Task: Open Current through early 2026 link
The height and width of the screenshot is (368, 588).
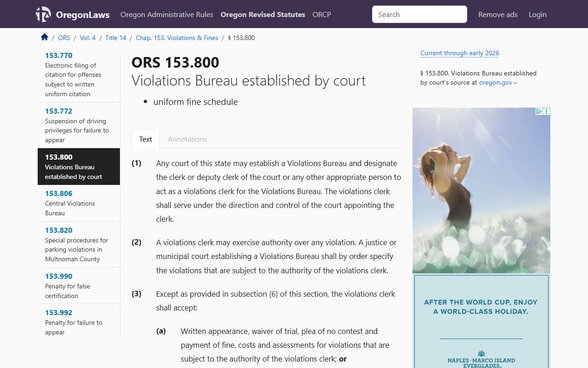Action: [459, 53]
